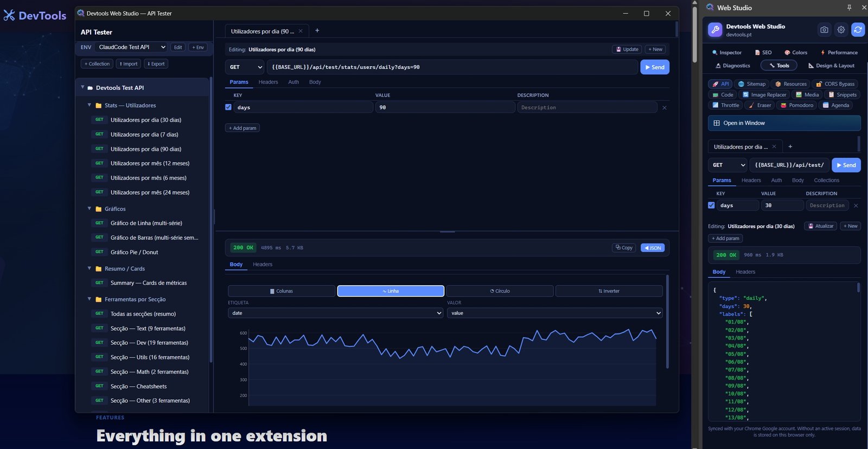The image size is (868, 449).
Task: Open the Snippets tool
Action: (x=842, y=95)
